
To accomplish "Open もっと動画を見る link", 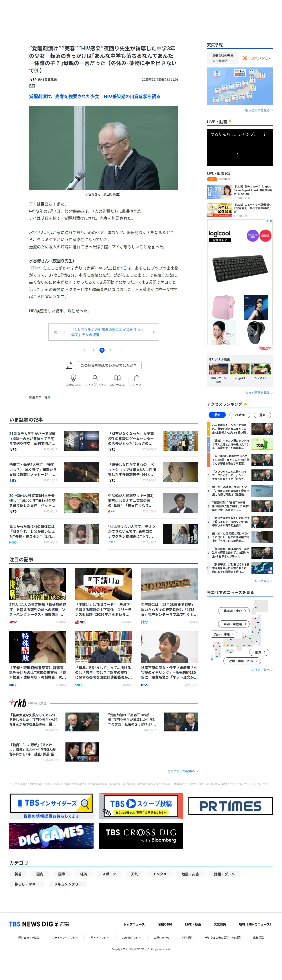I will click(259, 393).
